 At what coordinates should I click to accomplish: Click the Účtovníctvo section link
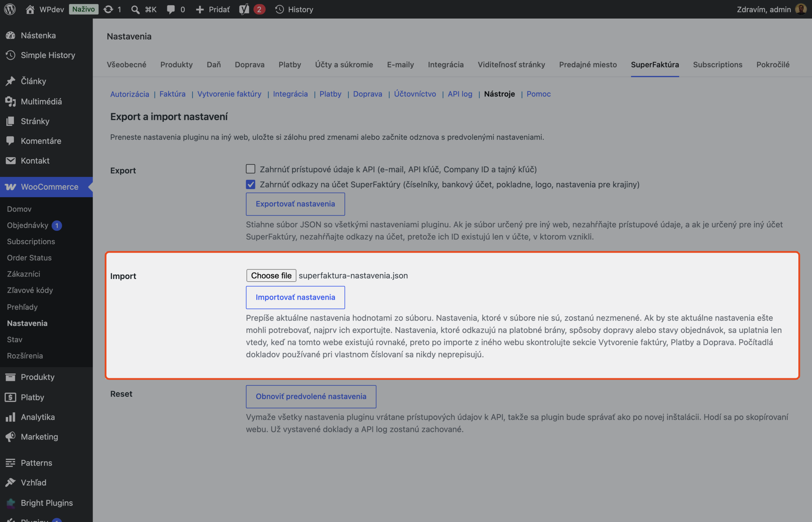click(x=415, y=94)
